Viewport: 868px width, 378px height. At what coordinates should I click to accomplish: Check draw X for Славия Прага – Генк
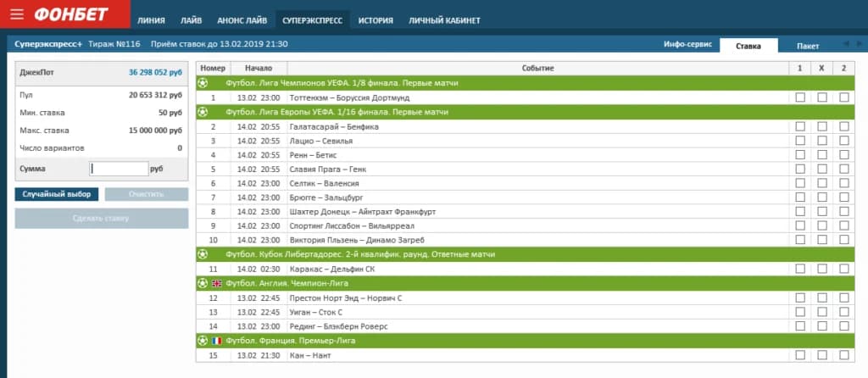tap(822, 169)
